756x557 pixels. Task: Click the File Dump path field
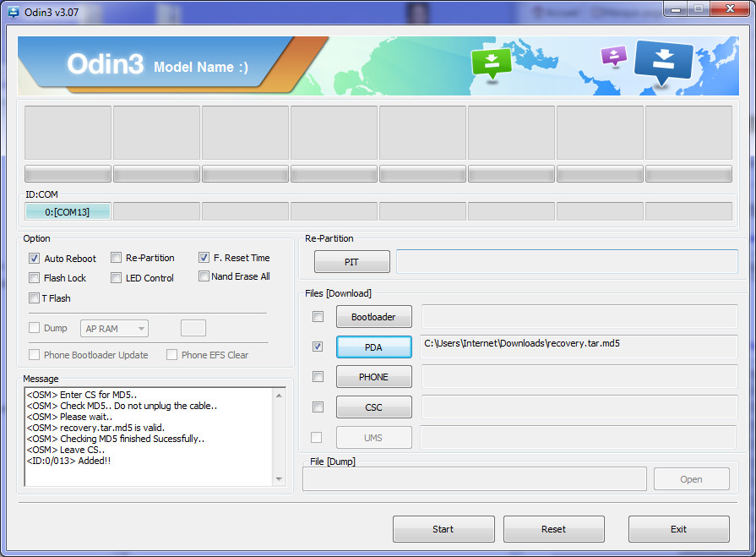475,479
